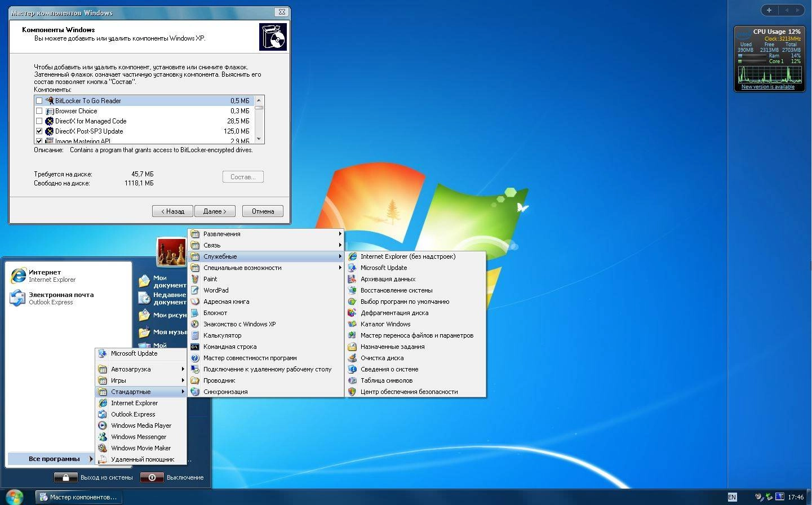Viewport: 812px width, 505px height.
Task: Click the Блокнот icon
Action: coord(195,313)
